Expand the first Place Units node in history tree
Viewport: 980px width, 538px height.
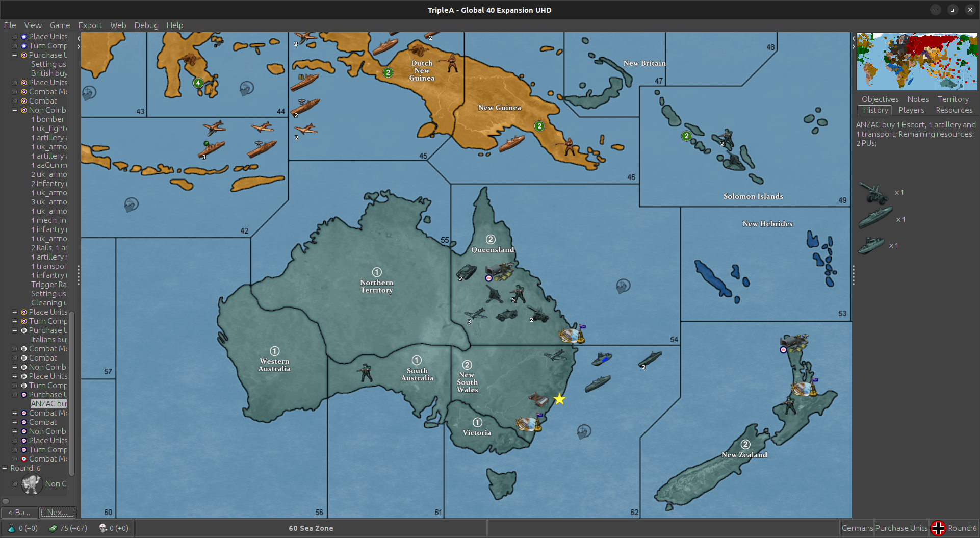pos(15,37)
